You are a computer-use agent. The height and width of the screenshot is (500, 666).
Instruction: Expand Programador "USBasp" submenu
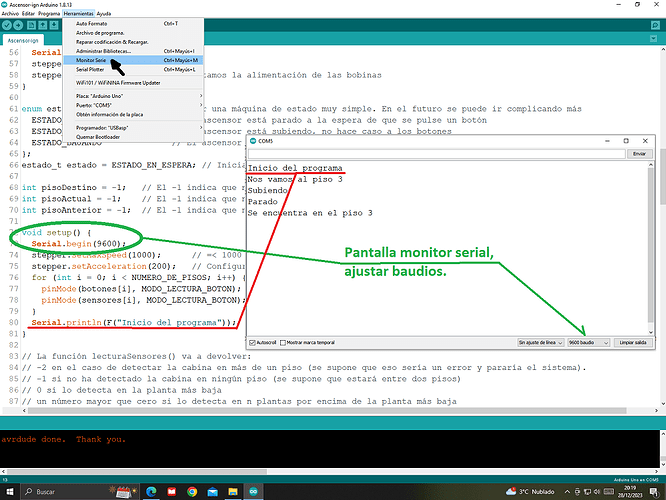(x=133, y=128)
